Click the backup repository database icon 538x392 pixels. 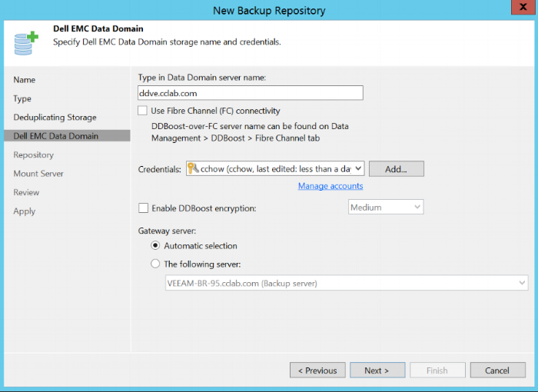pyautogui.click(x=26, y=43)
